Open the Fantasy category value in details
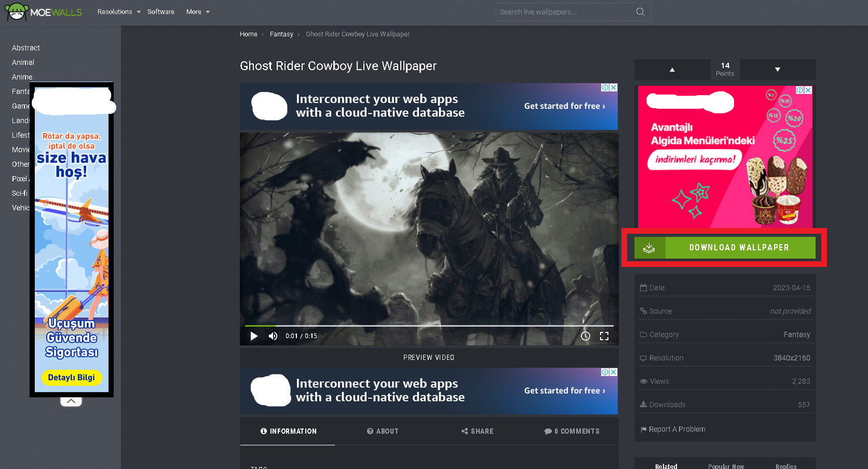 [797, 334]
